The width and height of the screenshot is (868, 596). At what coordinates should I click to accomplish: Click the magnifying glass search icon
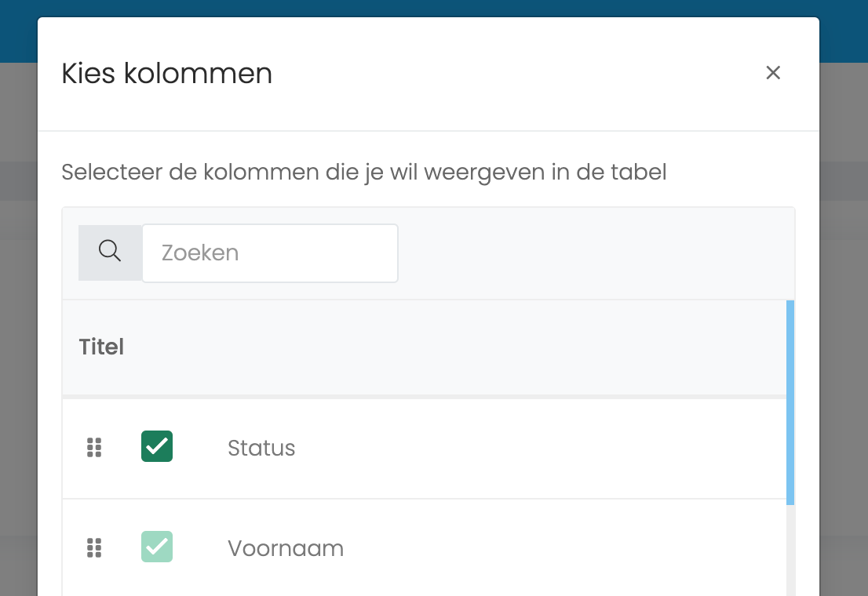point(110,253)
